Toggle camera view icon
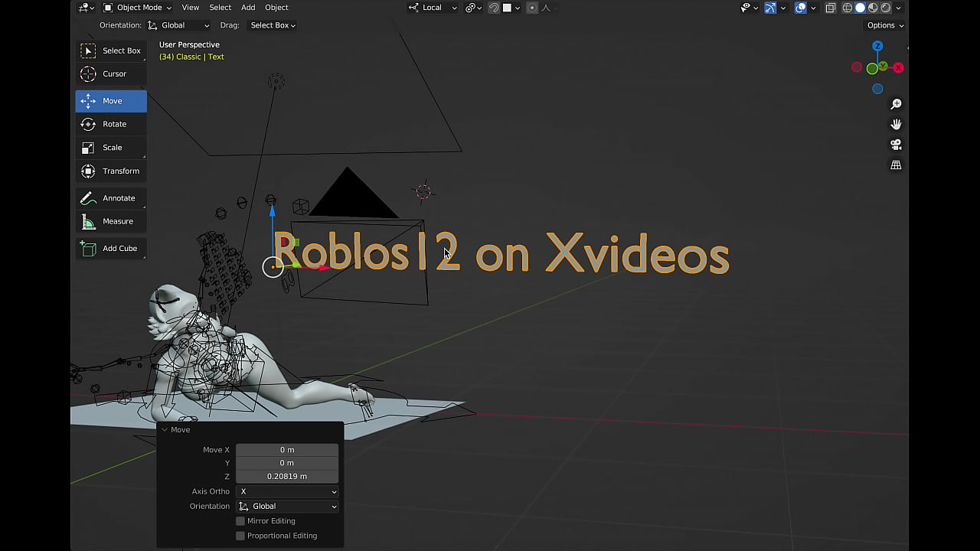 click(896, 145)
